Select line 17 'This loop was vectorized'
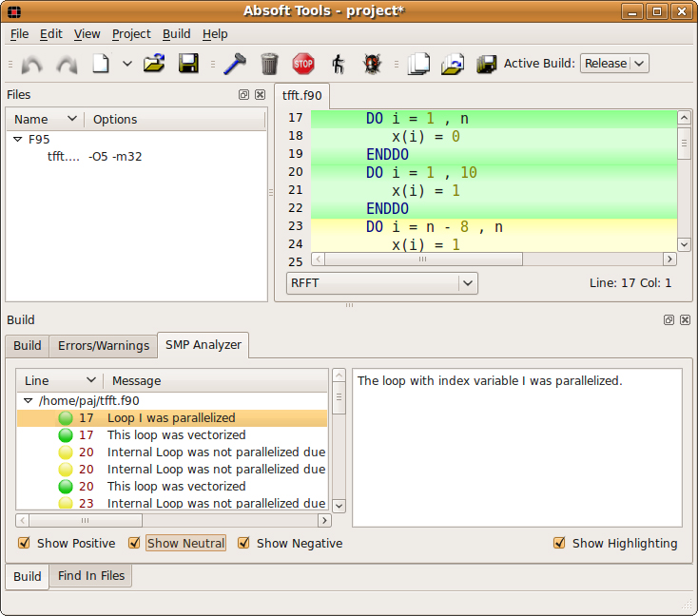This screenshot has height=616, width=698. [x=172, y=434]
